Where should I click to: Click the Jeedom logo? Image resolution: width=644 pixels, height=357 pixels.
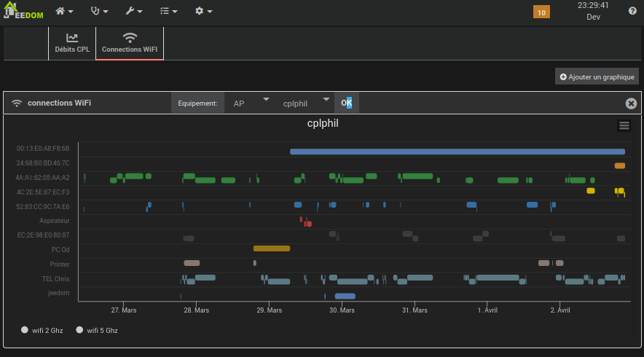click(x=23, y=12)
